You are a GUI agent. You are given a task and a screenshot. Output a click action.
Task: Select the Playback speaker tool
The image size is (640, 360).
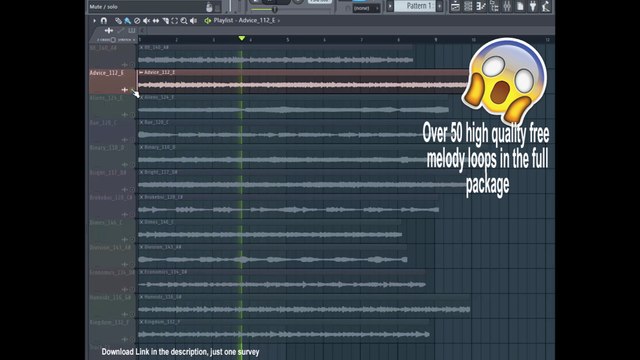(x=193, y=20)
